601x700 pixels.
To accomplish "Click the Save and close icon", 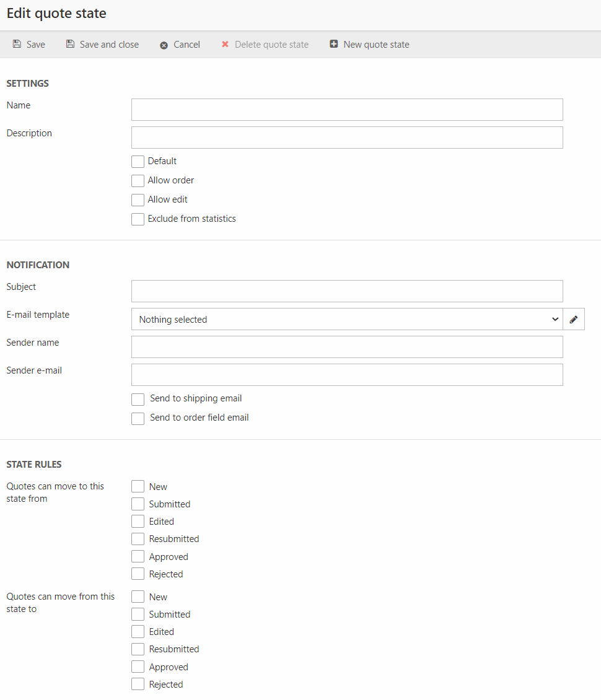I will click(x=70, y=45).
